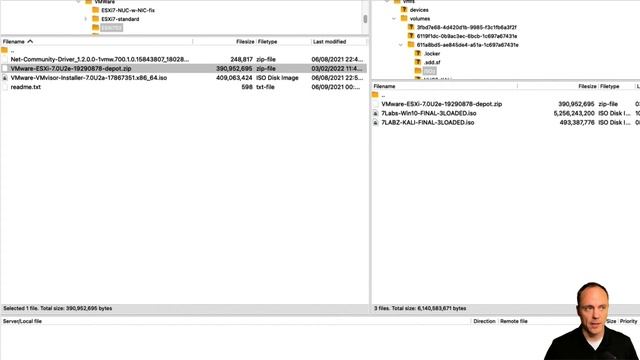Expand the ESXi7-standard folder
This screenshot has height=360, width=640.
point(85,19)
